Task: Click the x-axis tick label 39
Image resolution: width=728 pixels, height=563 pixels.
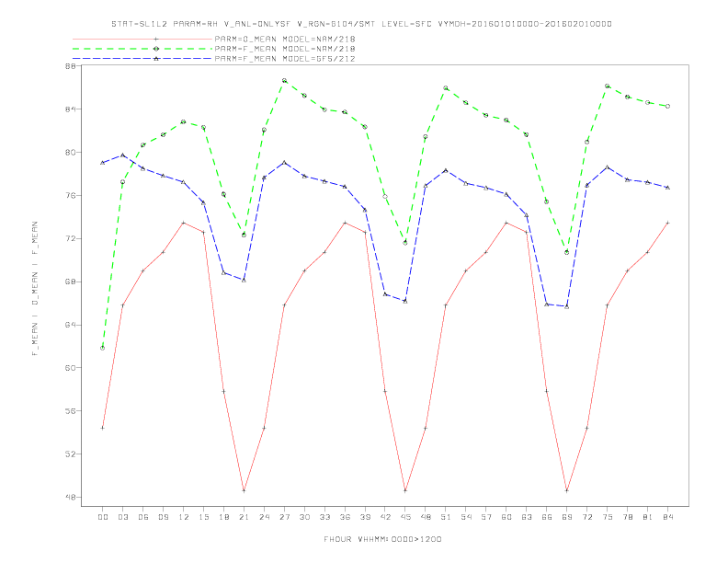Action: tap(365, 517)
